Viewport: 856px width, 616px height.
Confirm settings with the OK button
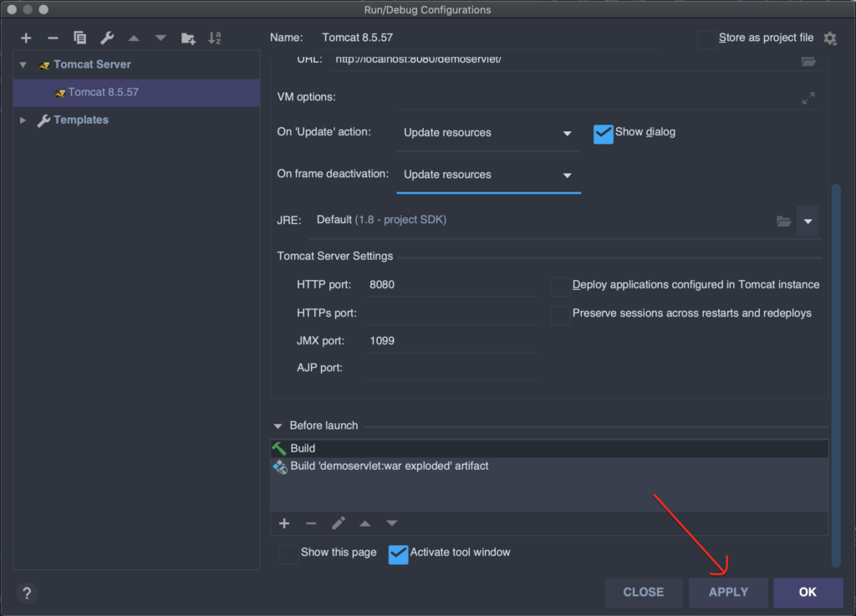pos(808,593)
